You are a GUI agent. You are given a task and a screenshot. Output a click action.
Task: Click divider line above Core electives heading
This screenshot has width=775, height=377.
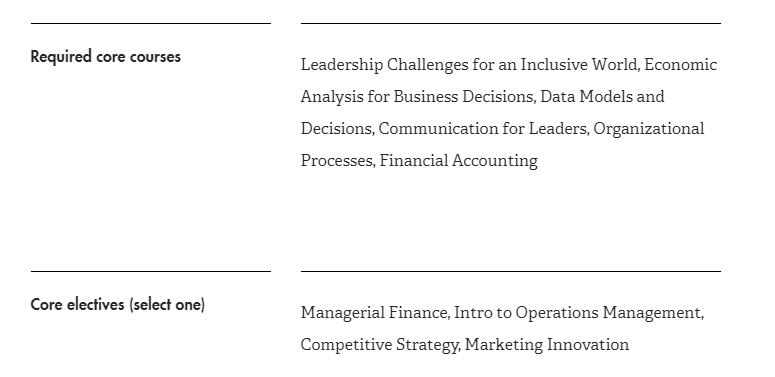[x=151, y=271]
